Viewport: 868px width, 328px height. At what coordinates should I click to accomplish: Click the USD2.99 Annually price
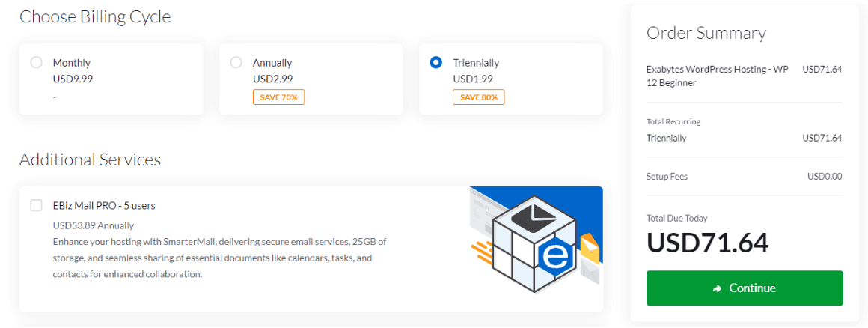coord(273,79)
